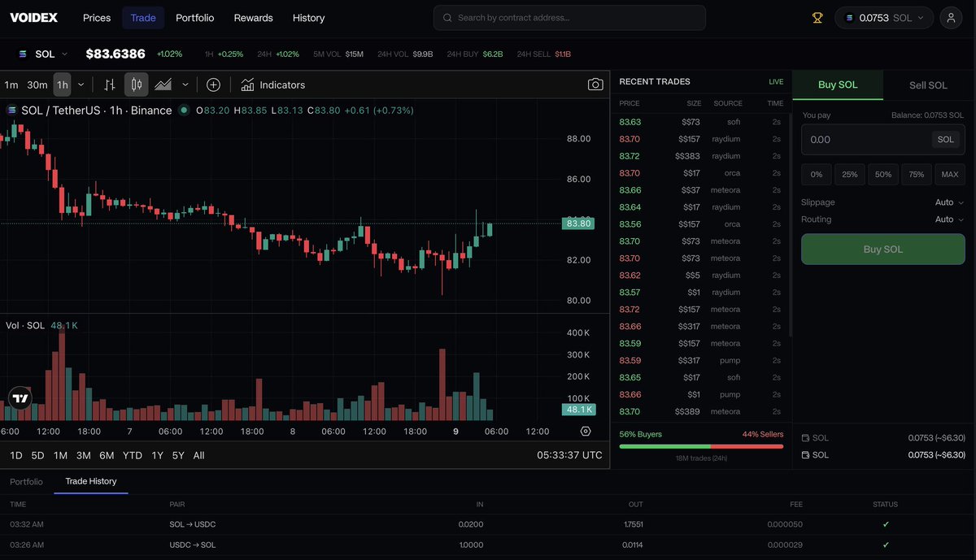This screenshot has width=976, height=560.
Task: Set chart range to All
Action: 198,455
